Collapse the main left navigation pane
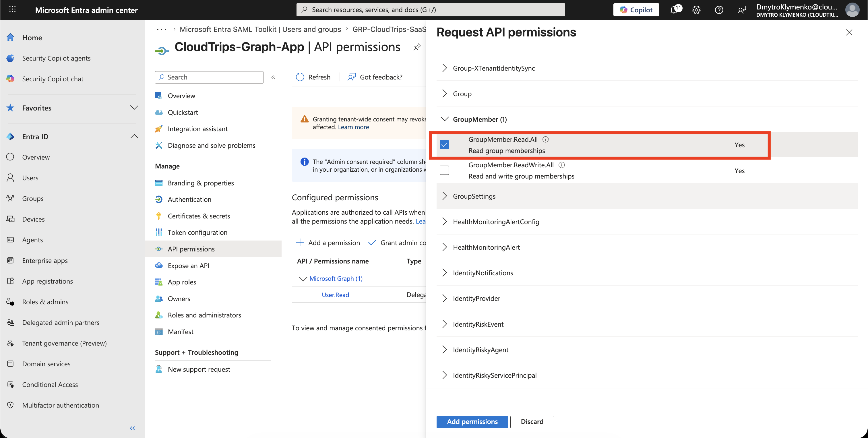 132,428
